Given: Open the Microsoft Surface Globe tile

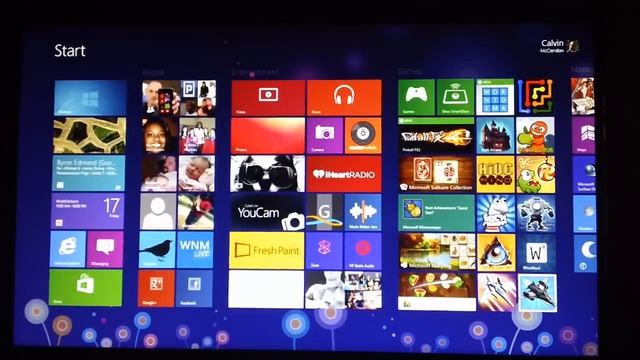Looking at the screenshot, I should [x=584, y=174].
